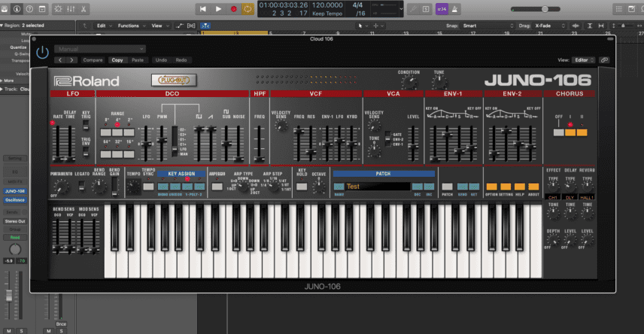
Task: Select Chorus OFF button
Action: tap(558, 132)
